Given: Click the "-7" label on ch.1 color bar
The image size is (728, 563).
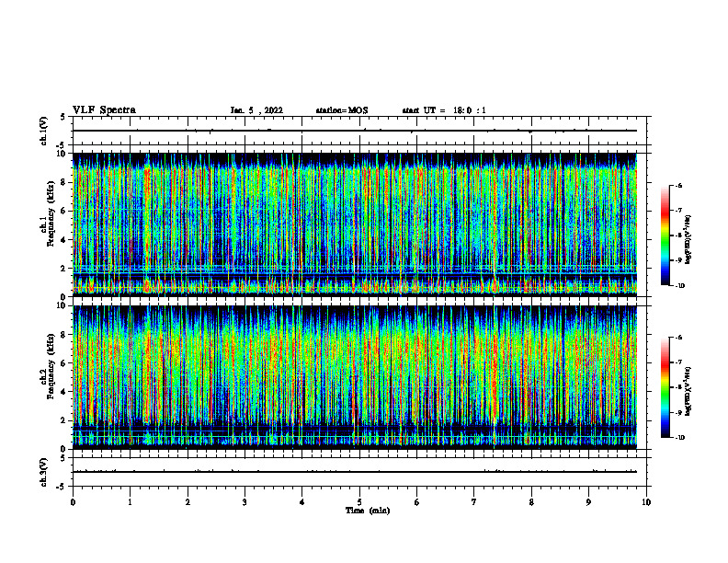Looking at the screenshot, I should pos(678,211).
